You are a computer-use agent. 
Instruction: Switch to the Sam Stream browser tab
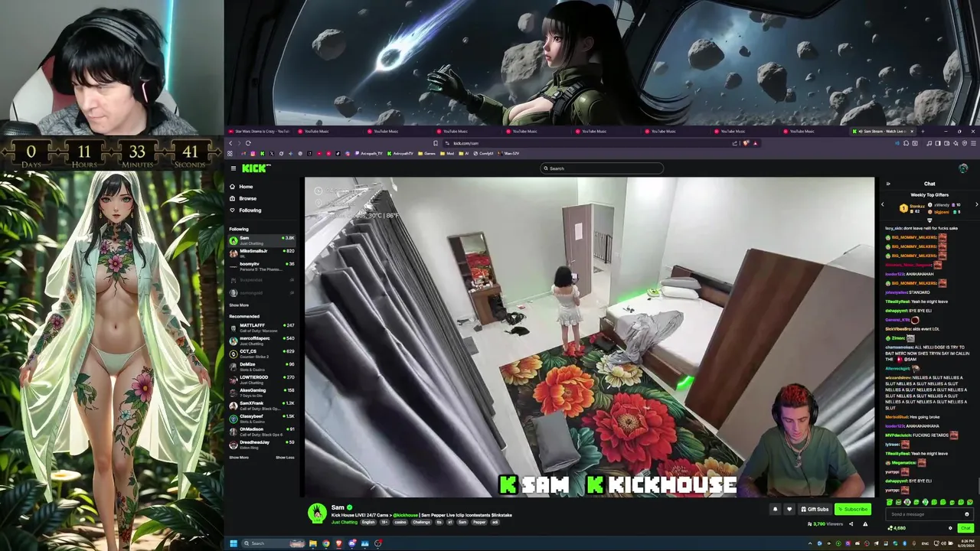(884, 132)
